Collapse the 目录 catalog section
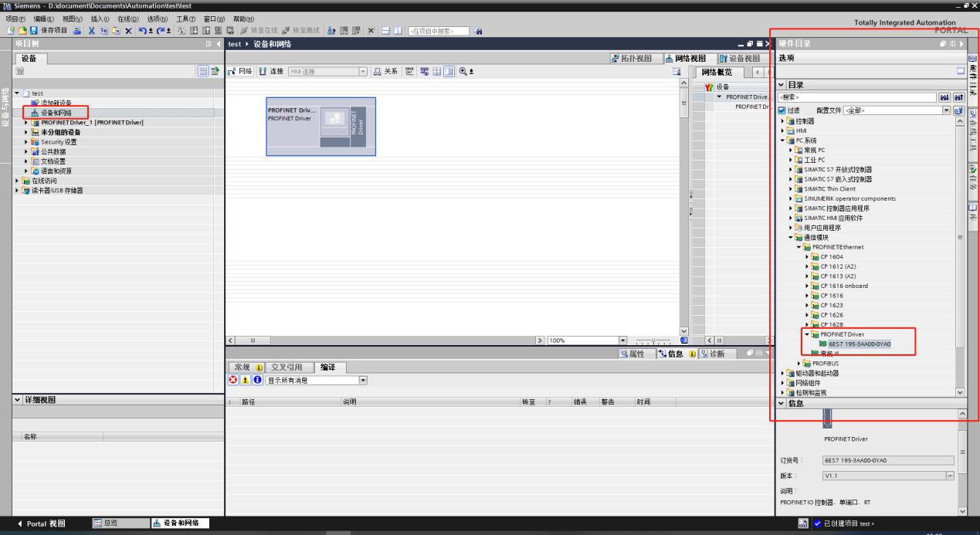Viewport: 980px width, 535px height. click(781, 85)
